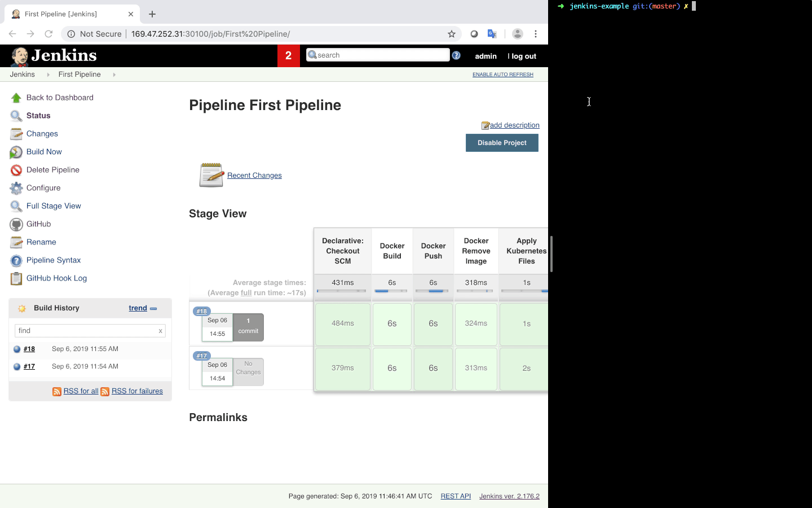Open the Chrome profile avatar icon
Image resolution: width=812 pixels, height=508 pixels.
517,34
